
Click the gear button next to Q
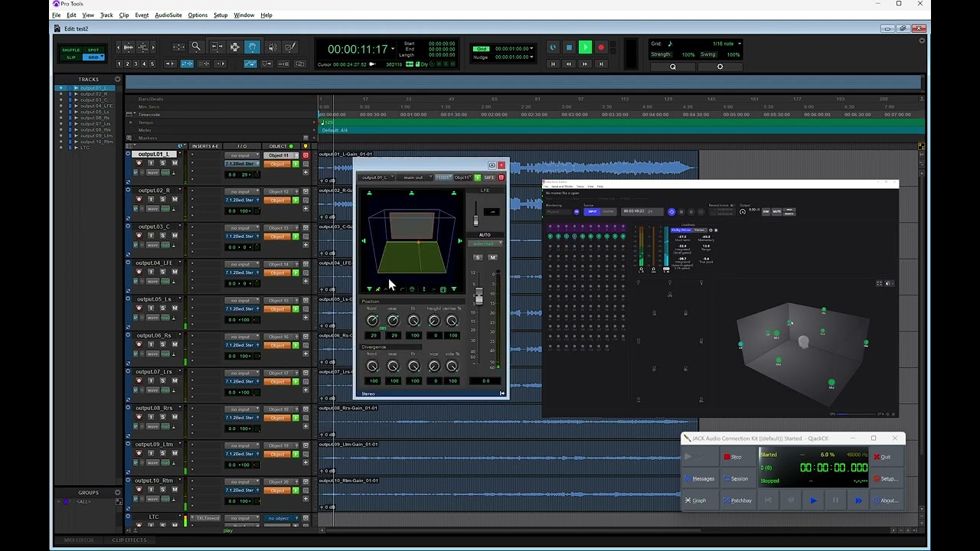720,67
